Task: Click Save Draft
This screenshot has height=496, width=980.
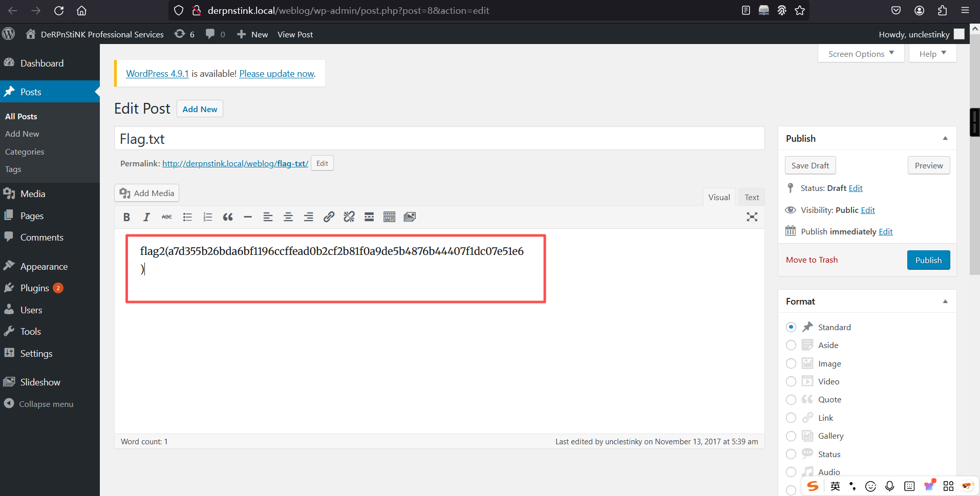Action: [x=810, y=165]
